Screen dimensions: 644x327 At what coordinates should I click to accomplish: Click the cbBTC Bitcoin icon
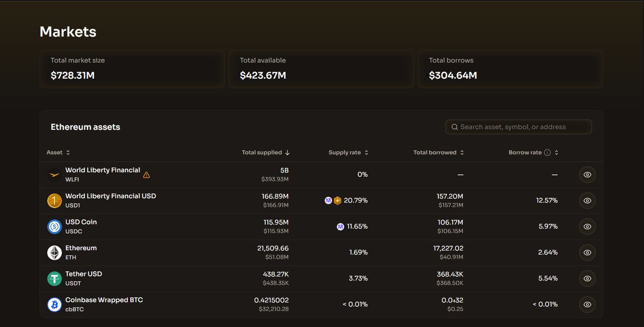coord(54,304)
